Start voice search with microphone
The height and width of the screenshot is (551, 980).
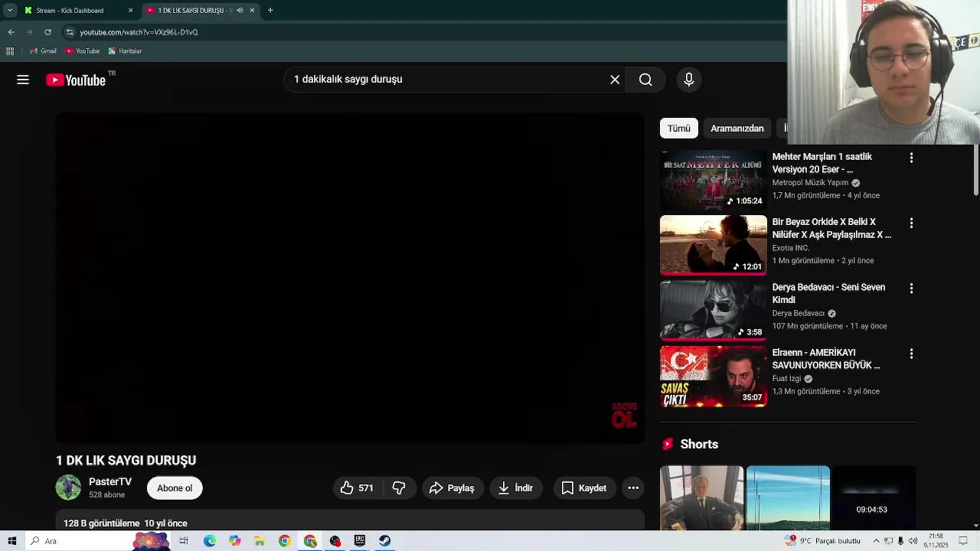pos(689,80)
